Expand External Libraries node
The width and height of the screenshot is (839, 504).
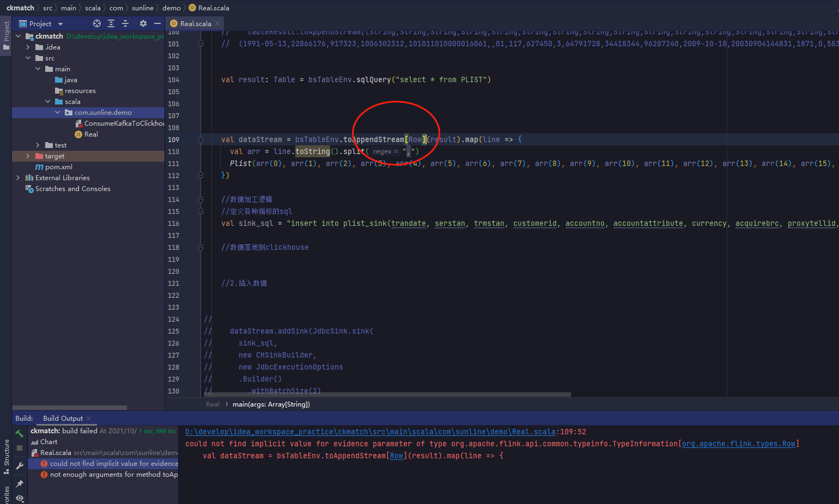(x=19, y=178)
